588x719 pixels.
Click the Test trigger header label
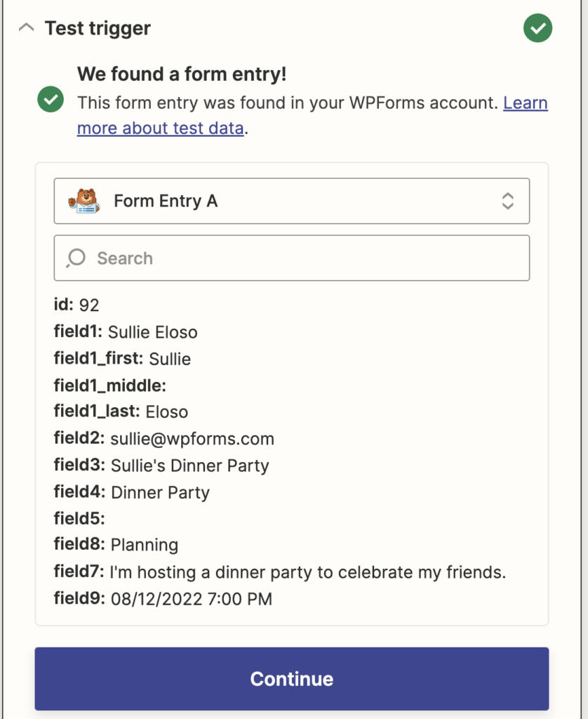(98, 28)
